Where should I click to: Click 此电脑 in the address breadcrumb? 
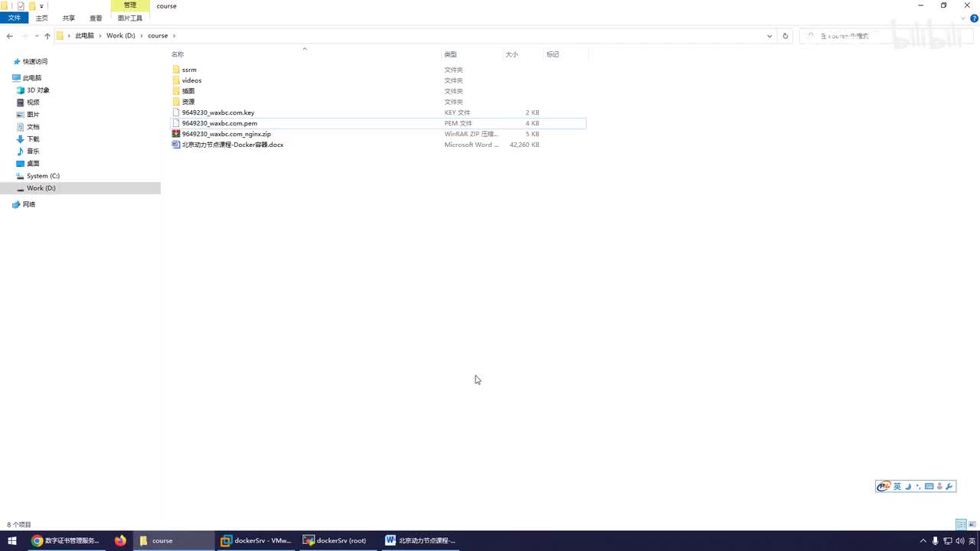84,36
